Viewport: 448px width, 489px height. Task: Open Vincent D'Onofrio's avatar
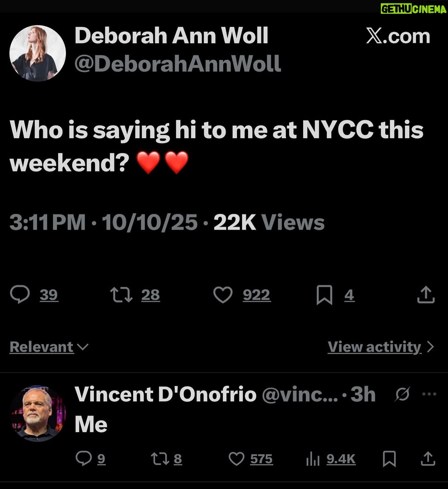click(x=38, y=413)
